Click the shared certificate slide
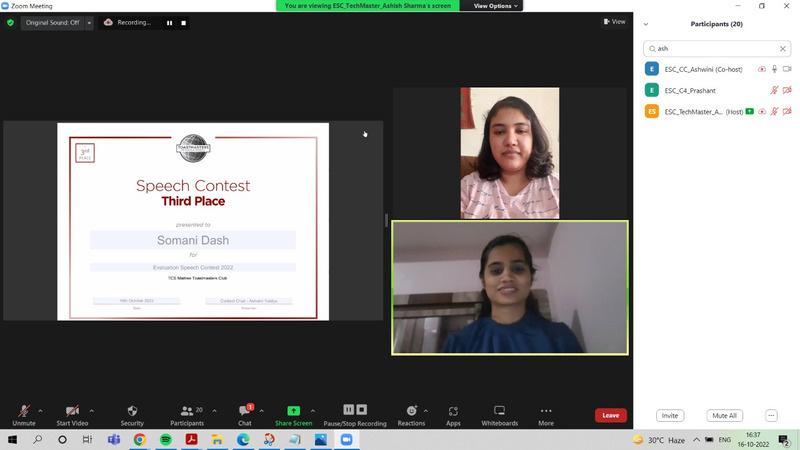 tap(193, 221)
